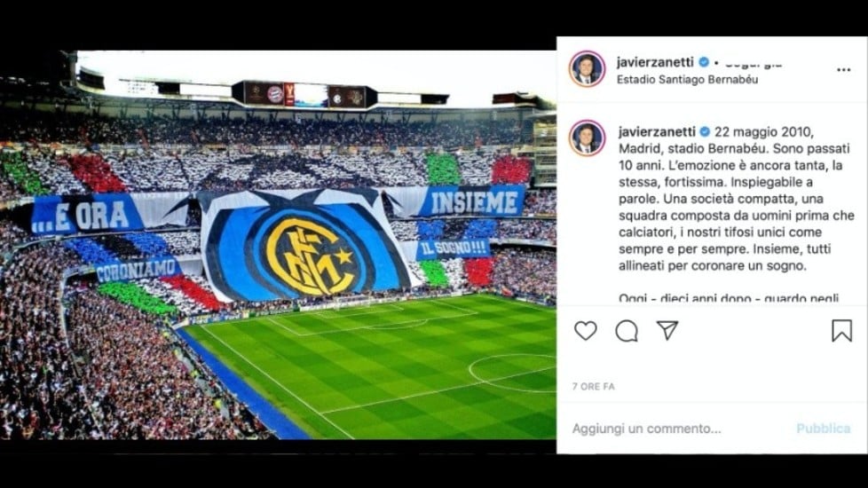The width and height of the screenshot is (868, 488).
Task: Share the post with the paper plane icon
Action: pyautogui.click(x=667, y=330)
